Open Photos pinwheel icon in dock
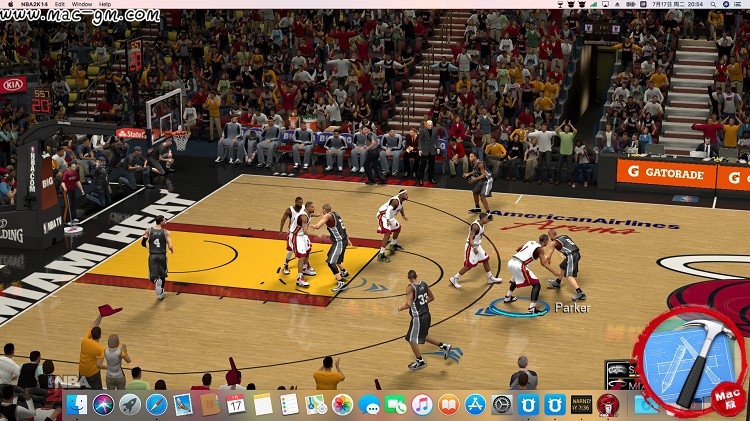The width and height of the screenshot is (750, 421). 342,405
